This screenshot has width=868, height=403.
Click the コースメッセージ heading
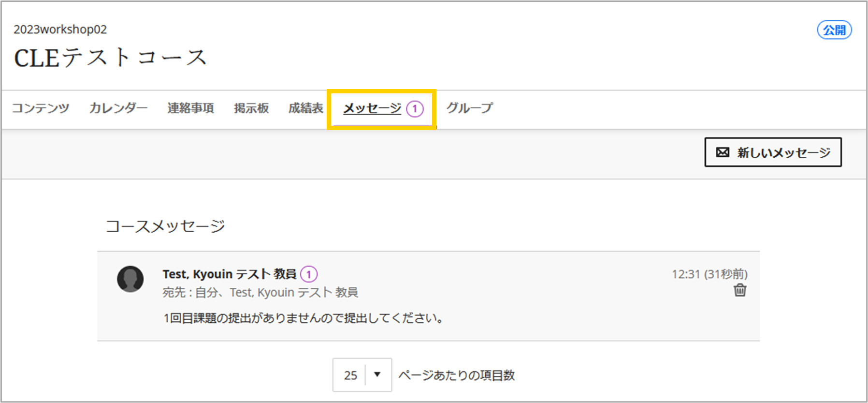coord(166,226)
